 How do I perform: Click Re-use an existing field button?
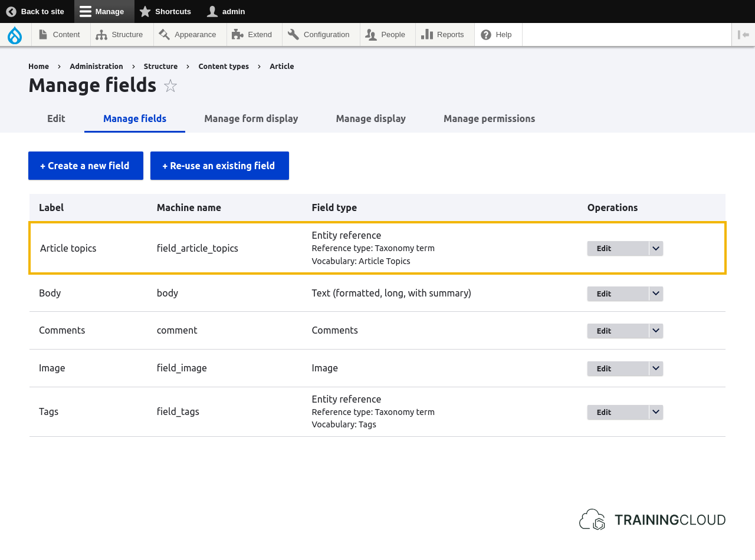[219, 166]
